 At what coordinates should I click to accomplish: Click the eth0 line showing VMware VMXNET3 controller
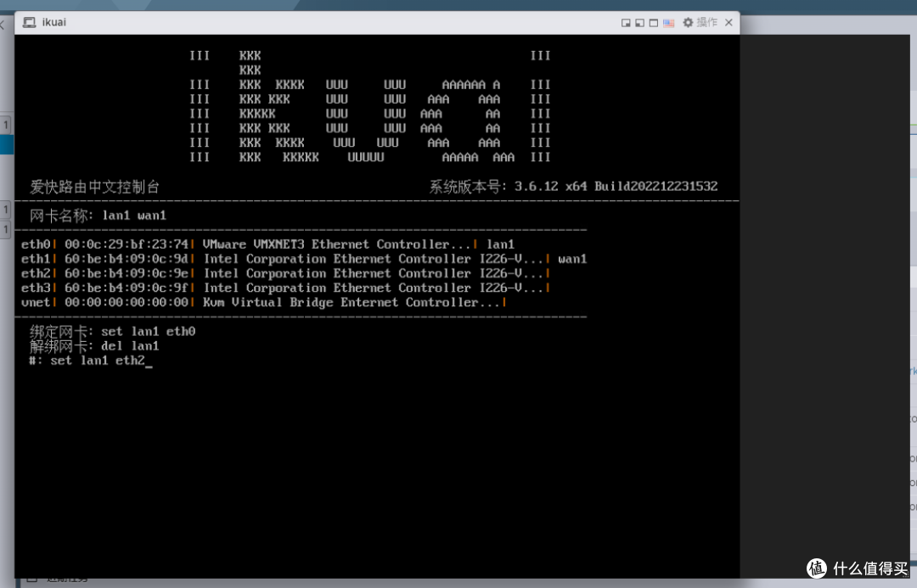(x=272, y=244)
